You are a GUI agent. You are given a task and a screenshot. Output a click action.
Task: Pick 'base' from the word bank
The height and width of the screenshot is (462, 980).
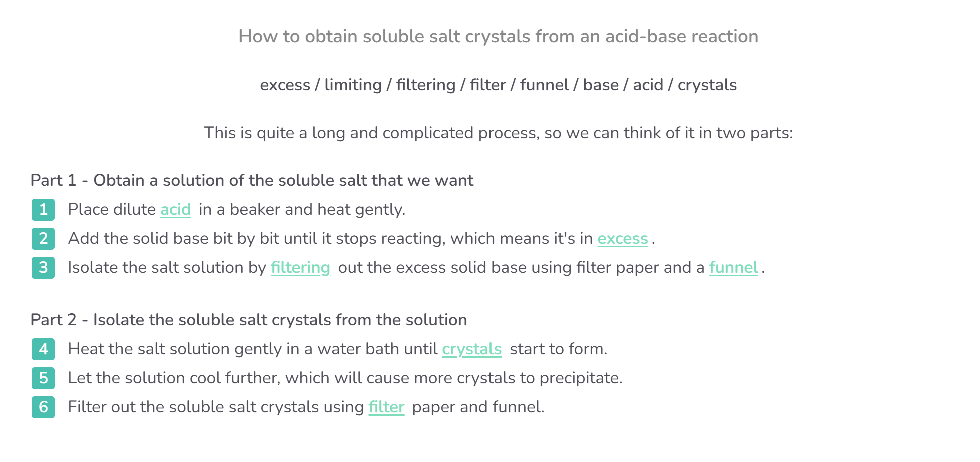(x=601, y=85)
